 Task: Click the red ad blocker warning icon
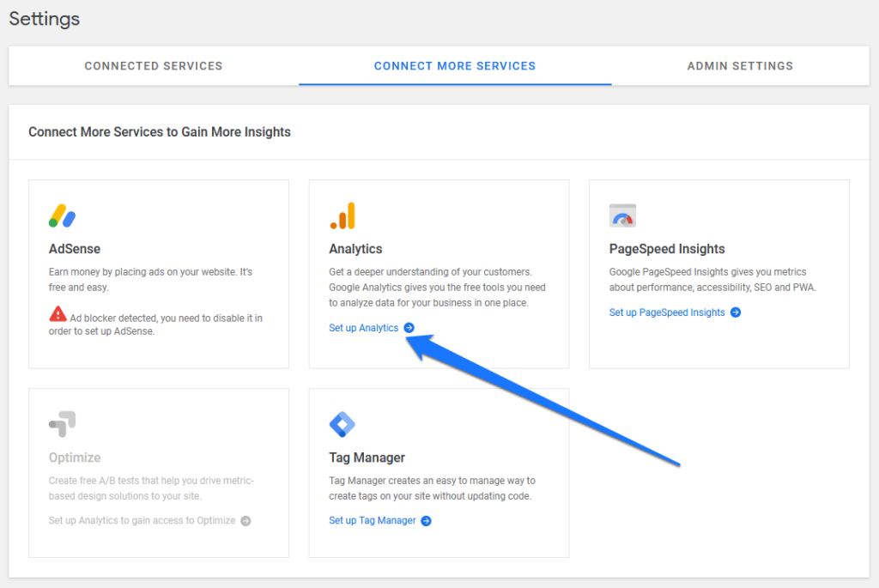[x=58, y=314]
